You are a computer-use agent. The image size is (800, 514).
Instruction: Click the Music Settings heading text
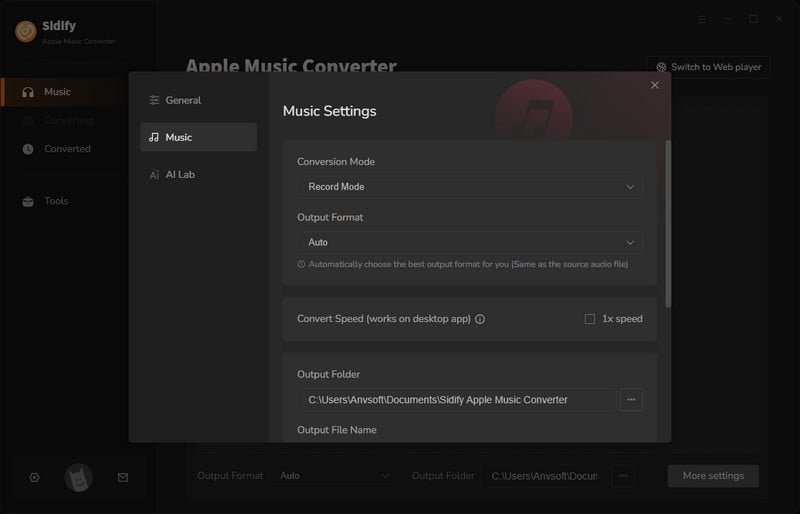[x=330, y=111]
